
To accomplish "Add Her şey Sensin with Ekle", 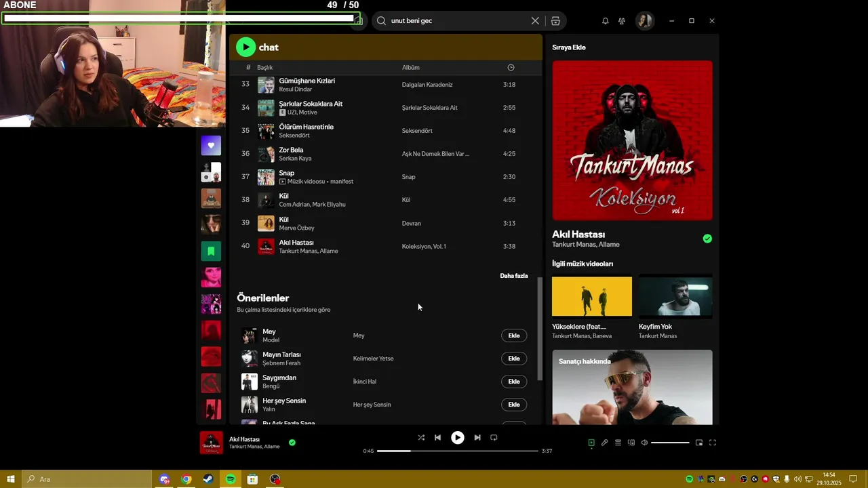I will (x=514, y=405).
